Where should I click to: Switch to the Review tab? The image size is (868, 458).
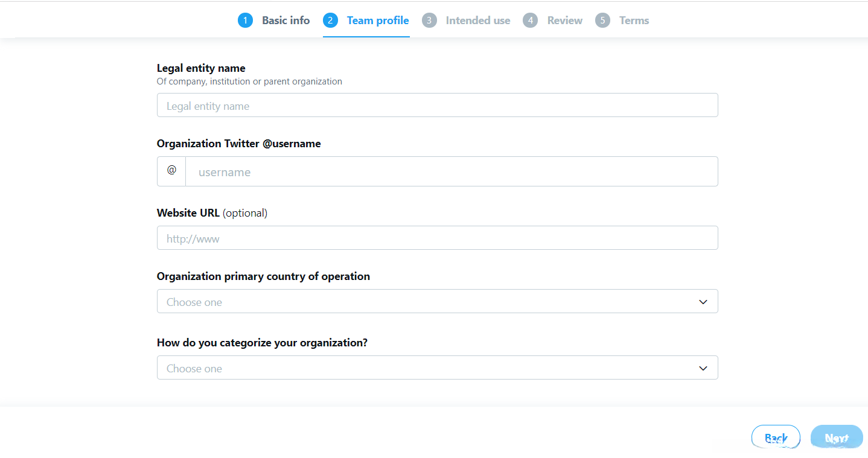pyautogui.click(x=564, y=21)
